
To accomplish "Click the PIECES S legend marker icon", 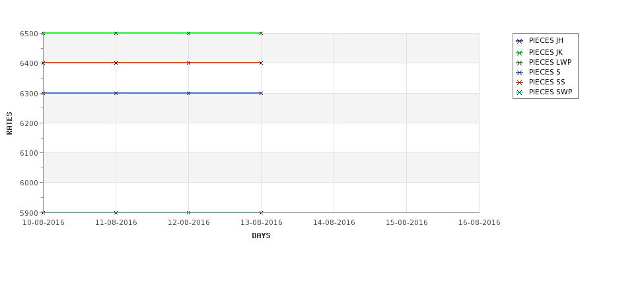I will [520, 73].
